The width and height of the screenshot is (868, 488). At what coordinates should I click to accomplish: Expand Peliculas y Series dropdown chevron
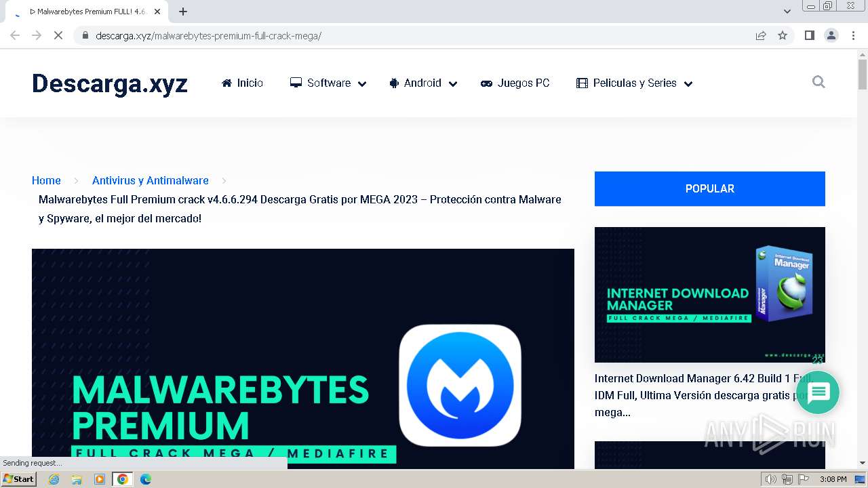[688, 83]
